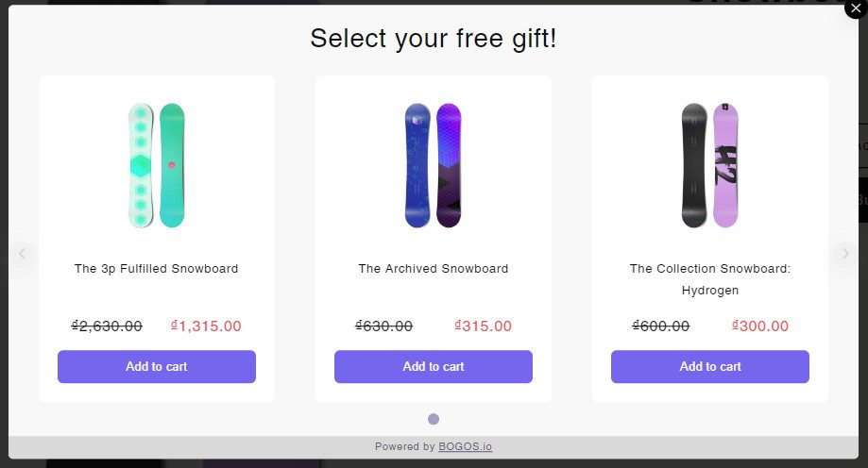868x468 pixels.
Task: Click the crossed-out 2,630.00 price
Action: pos(107,326)
